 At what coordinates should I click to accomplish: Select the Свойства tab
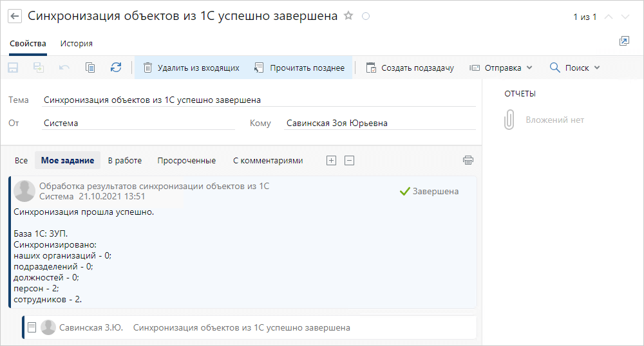click(28, 44)
